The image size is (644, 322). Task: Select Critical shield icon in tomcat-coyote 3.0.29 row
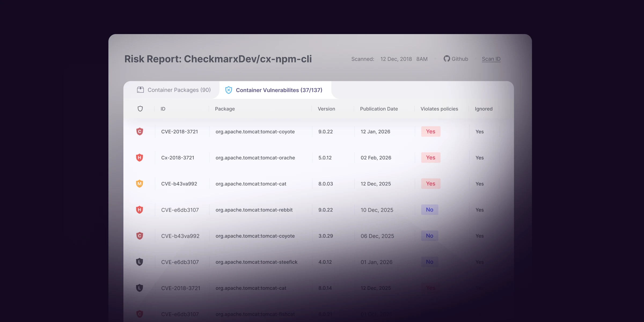pos(140,236)
